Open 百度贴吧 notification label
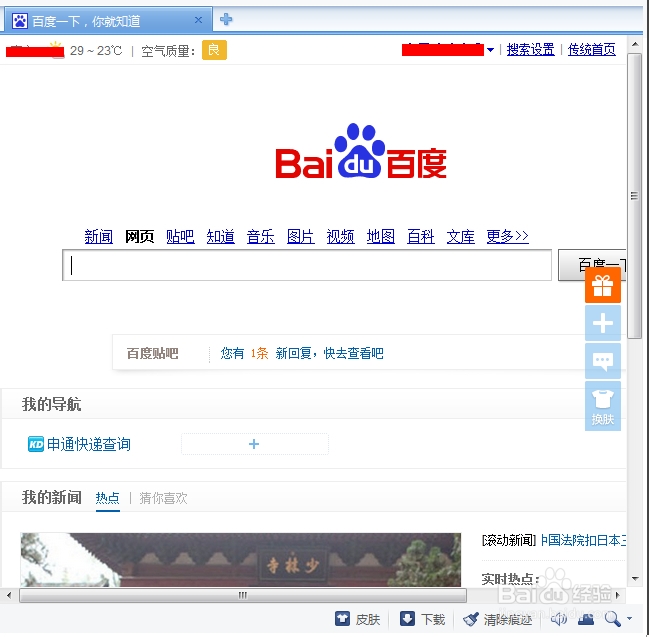 (152, 353)
